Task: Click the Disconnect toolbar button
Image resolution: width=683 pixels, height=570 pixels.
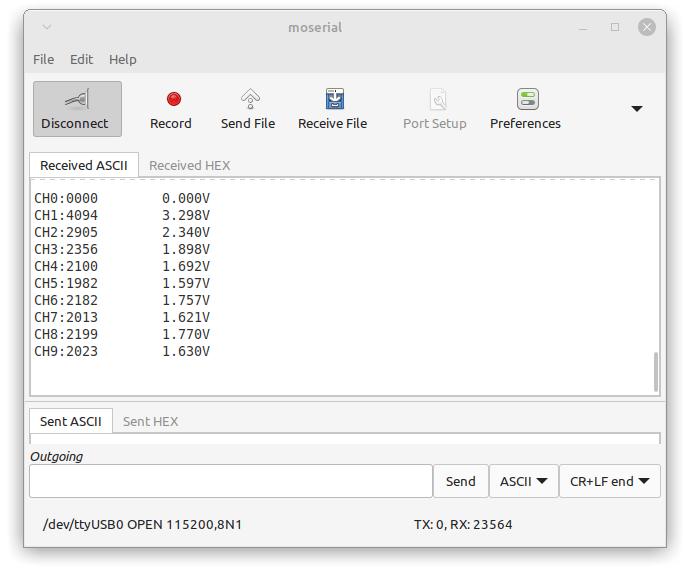Action: (77, 109)
